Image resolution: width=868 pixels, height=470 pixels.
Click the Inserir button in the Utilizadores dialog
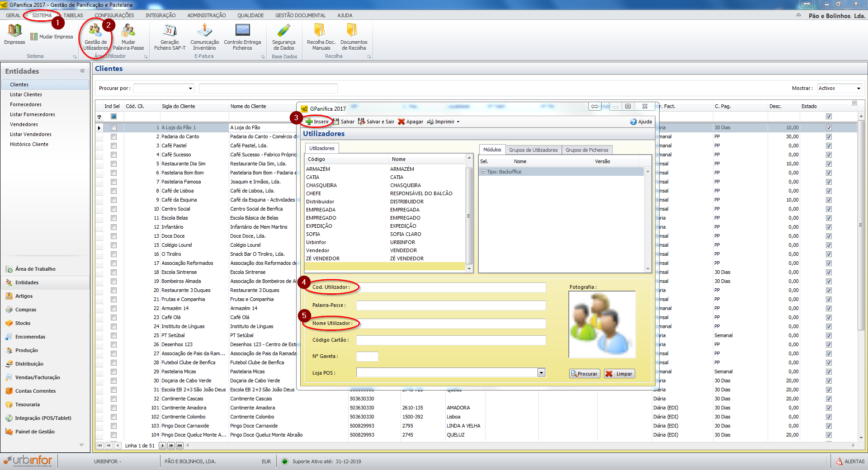pyautogui.click(x=317, y=122)
